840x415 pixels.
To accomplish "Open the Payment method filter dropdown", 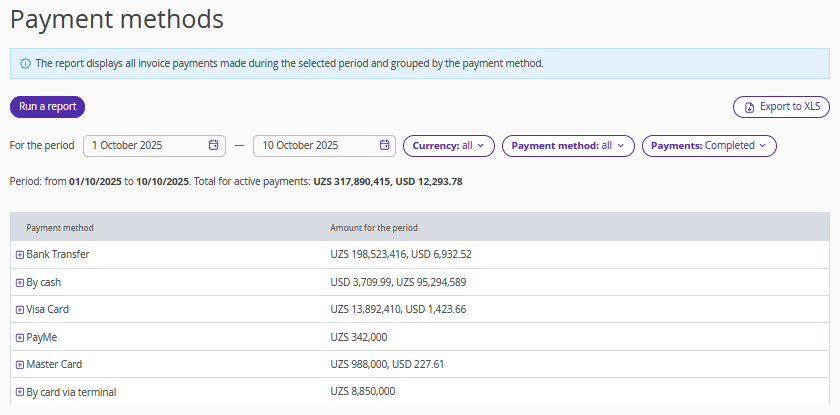I will (x=567, y=145).
